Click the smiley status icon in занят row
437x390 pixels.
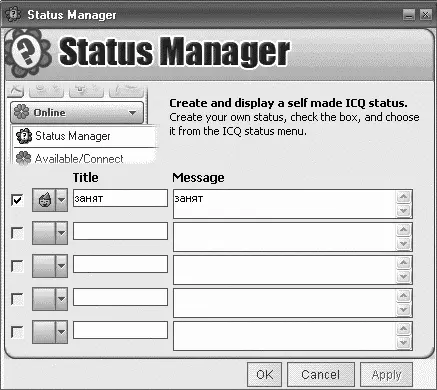pos(45,200)
